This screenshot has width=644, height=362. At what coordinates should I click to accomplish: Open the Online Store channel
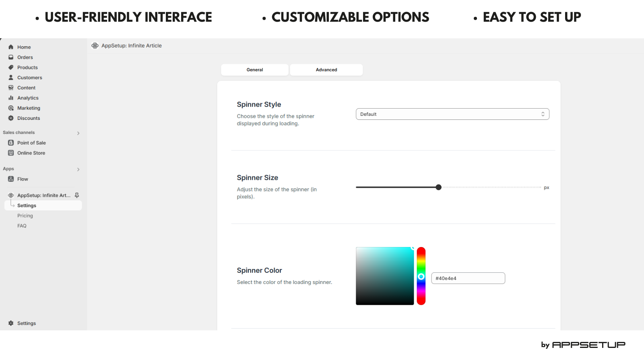click(x=31, y=153)
